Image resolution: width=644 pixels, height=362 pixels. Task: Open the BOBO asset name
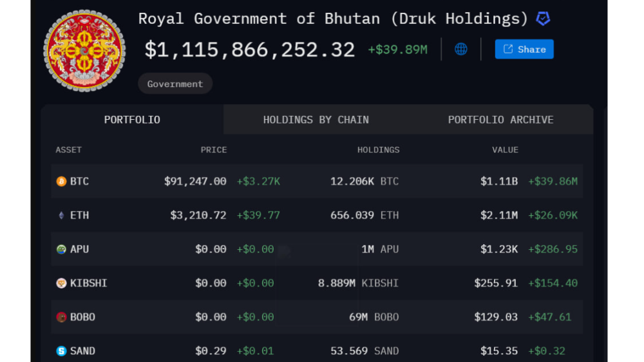82,317
